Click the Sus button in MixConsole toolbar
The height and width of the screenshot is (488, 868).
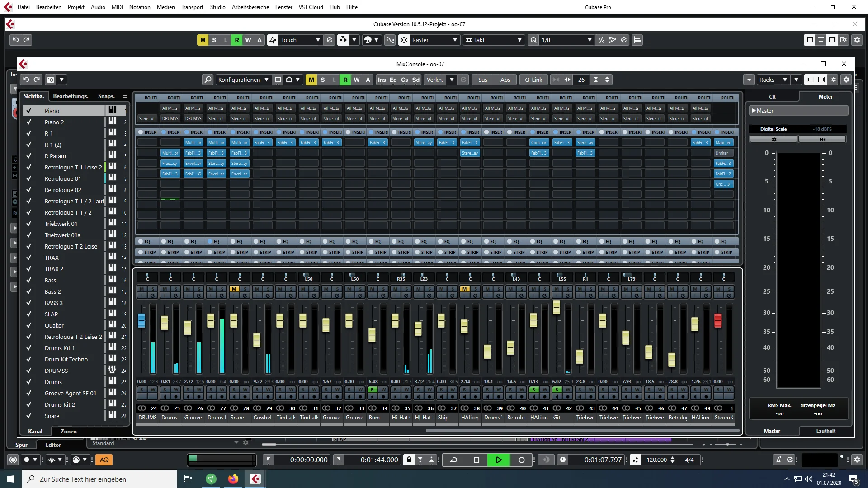483,80
